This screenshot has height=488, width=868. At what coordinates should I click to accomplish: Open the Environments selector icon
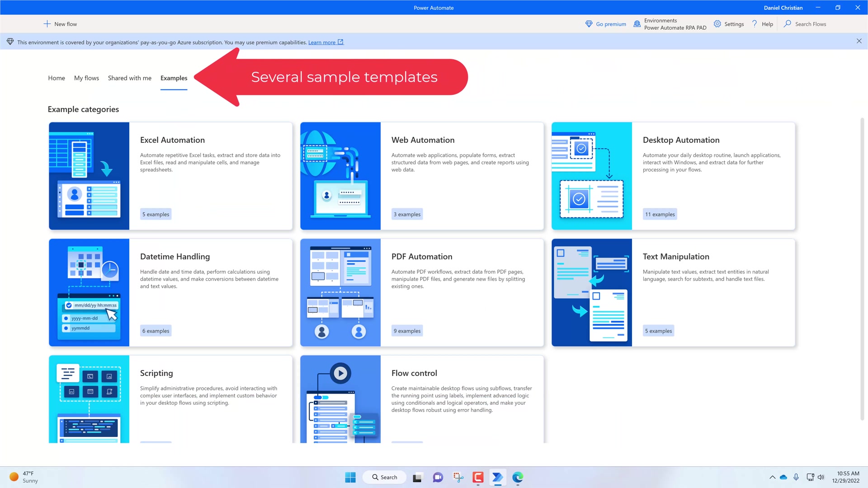tap(637, 24)
